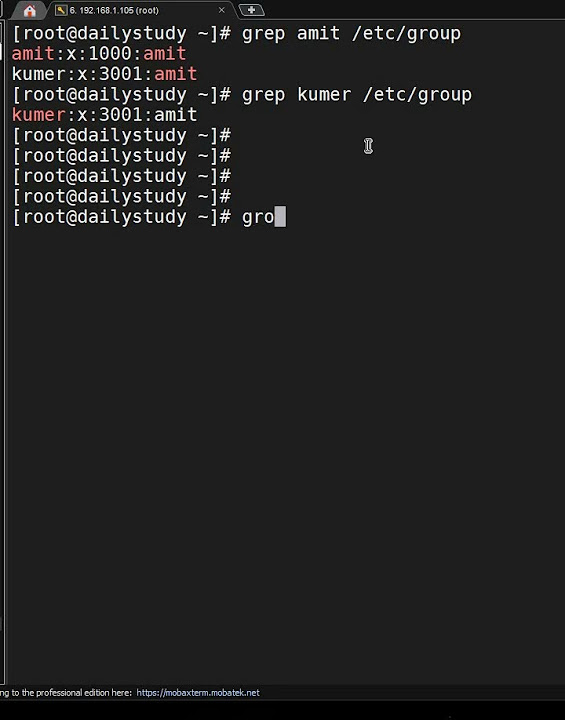565x720 pixels.
Task: Click the left sidebar collapsed edge
Action: pyautogui.click(x=3, y=349)
